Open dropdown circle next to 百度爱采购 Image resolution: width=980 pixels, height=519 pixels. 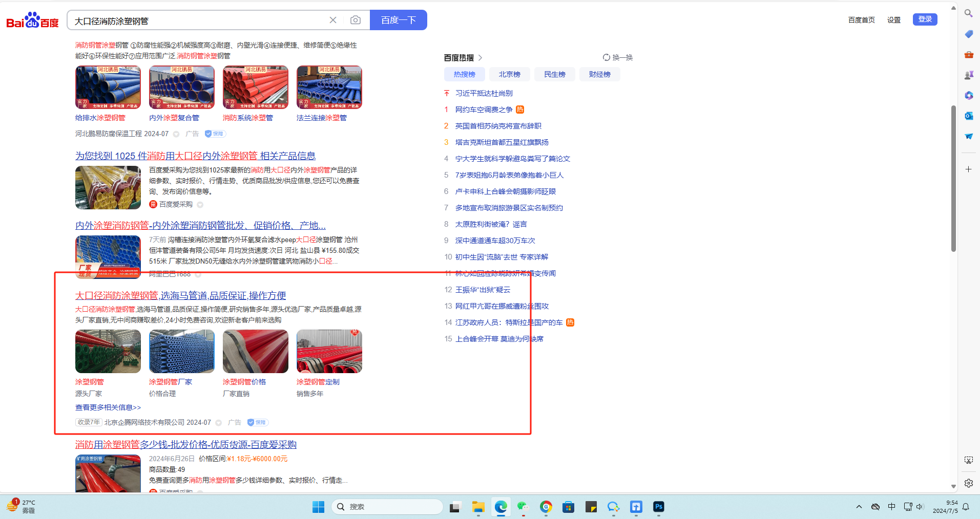click(x=200, y=205)
